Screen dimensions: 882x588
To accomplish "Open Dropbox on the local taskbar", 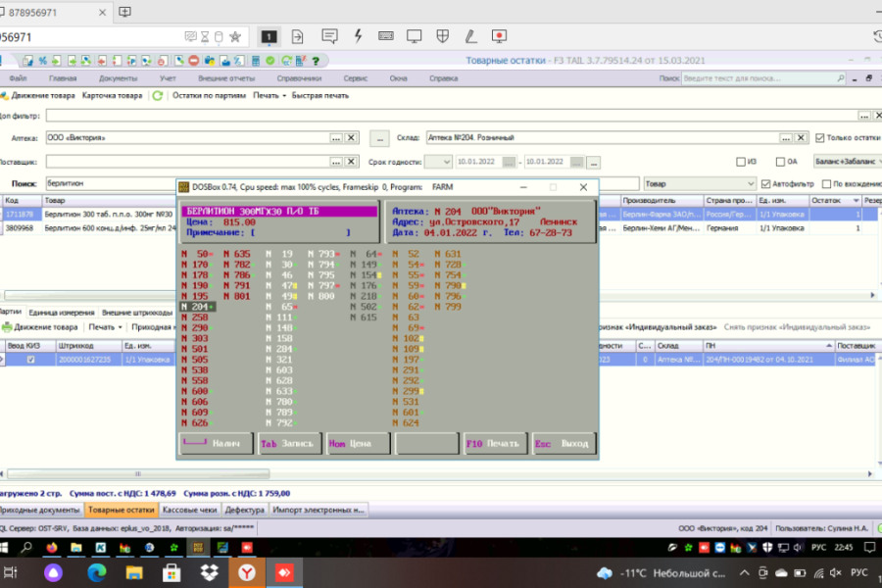I will [210, 572].
